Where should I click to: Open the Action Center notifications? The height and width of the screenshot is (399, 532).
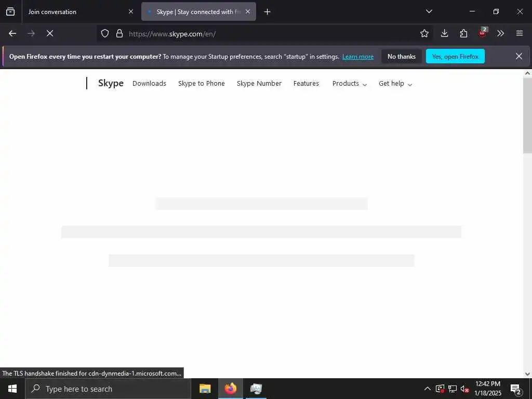point(516,389)
